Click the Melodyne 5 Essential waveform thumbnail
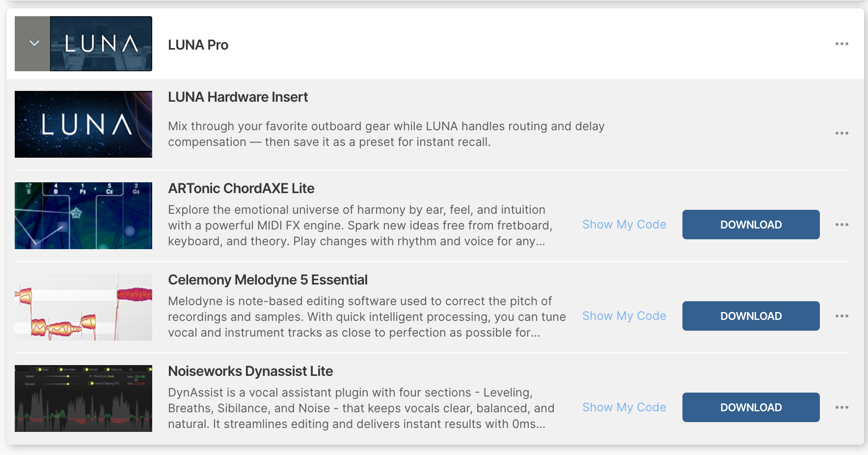The image size is (868, 455). point(83,307)
